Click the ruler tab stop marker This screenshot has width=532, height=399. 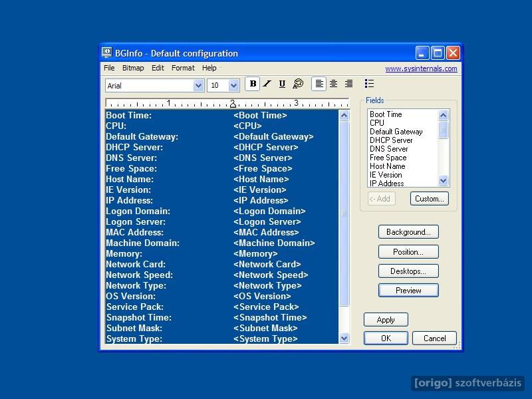point(233,104)
